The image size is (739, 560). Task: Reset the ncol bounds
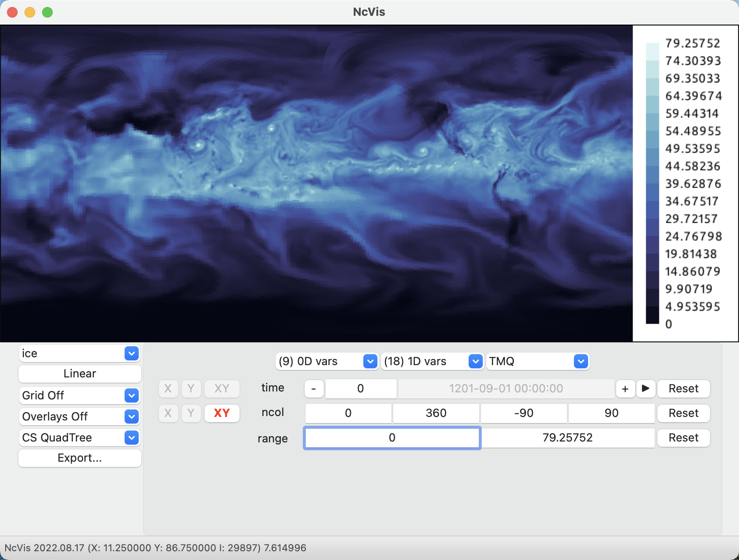[683, 413]
